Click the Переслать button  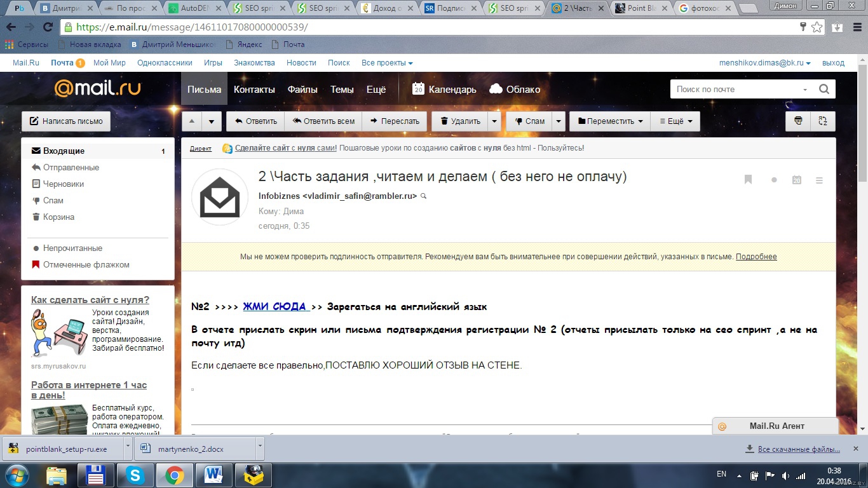click(x=395, y=121)
